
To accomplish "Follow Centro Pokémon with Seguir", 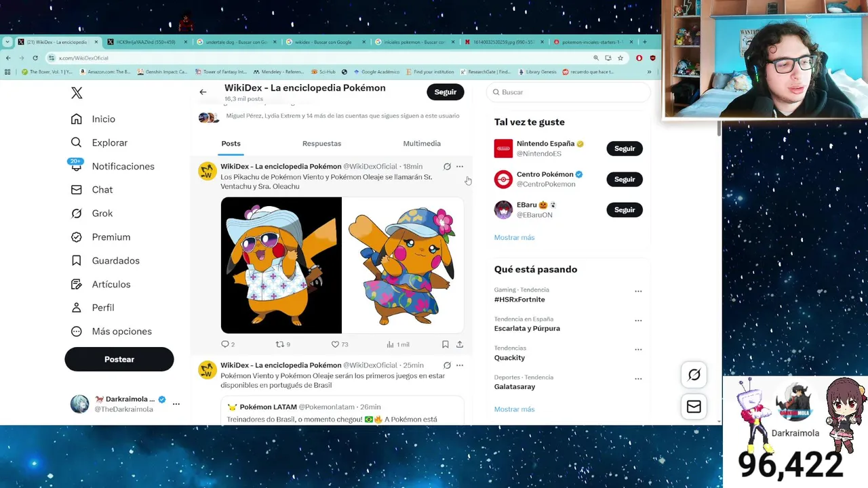I will [625, 180].
